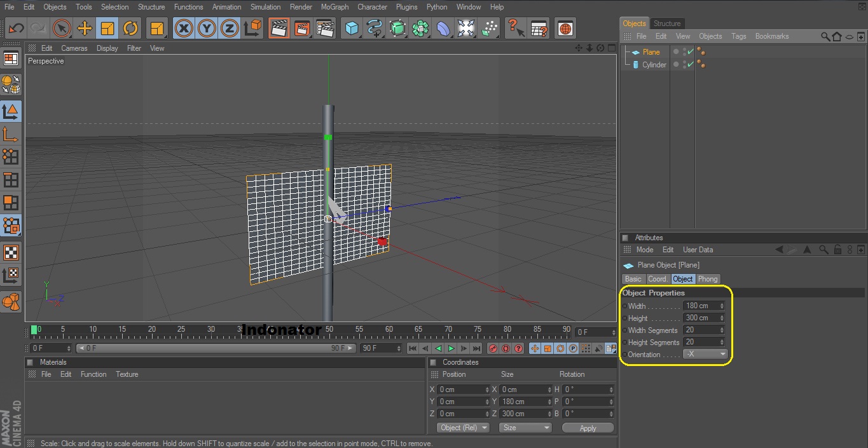Screen dimensions: 868x448
Task: Render the active view clapperboard icon
Action: click(279, 28)
